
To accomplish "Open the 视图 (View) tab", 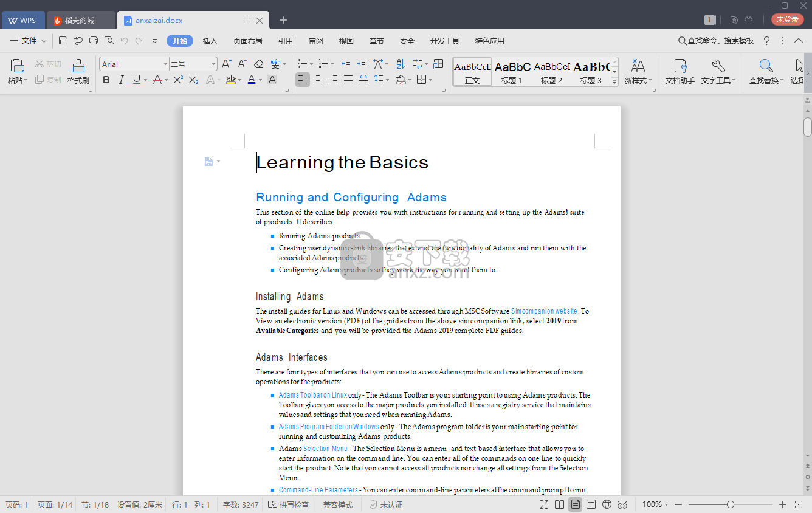I will pos(346,41).
